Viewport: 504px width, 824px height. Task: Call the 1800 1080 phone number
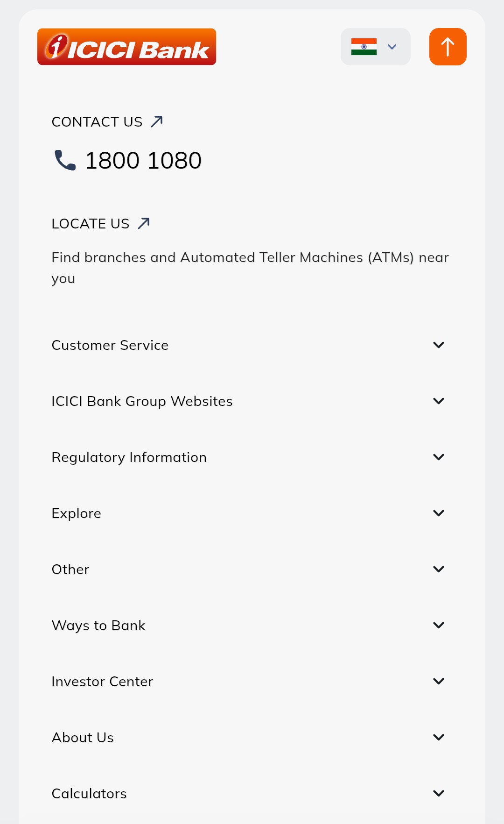coord(143,161)
